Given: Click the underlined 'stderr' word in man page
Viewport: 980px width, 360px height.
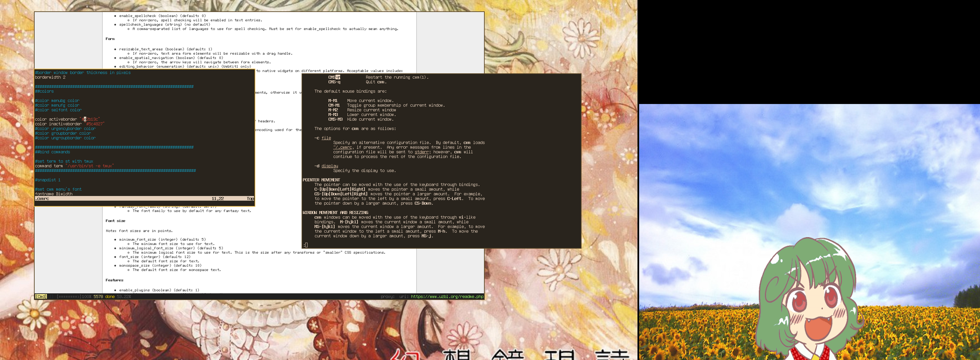Looking at the screenshot, I should coord(421,152).
